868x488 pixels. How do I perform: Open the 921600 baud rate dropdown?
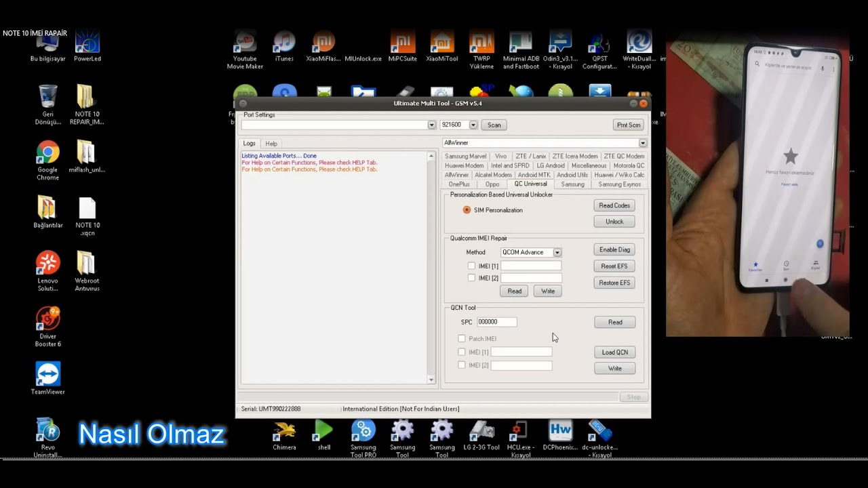(x=473, y=125)
